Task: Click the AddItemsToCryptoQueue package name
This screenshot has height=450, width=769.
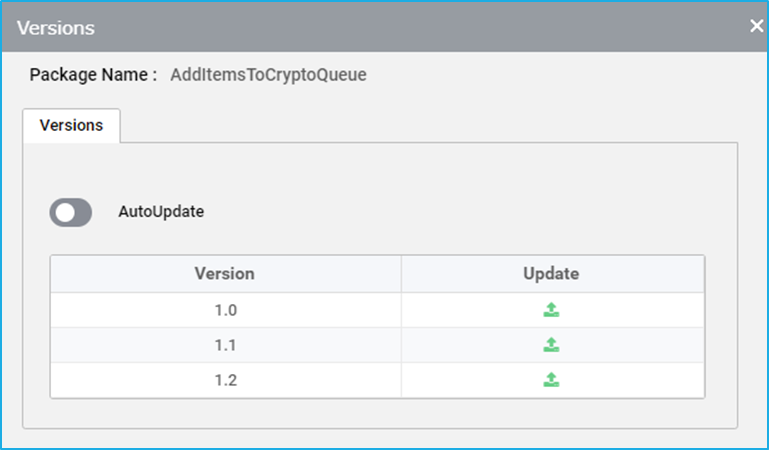Action: point(268,75)
